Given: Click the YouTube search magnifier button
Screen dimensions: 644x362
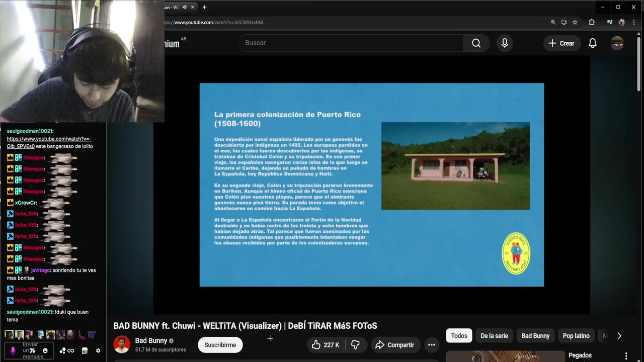Looking at the screenshot, I should click(476, 43).
